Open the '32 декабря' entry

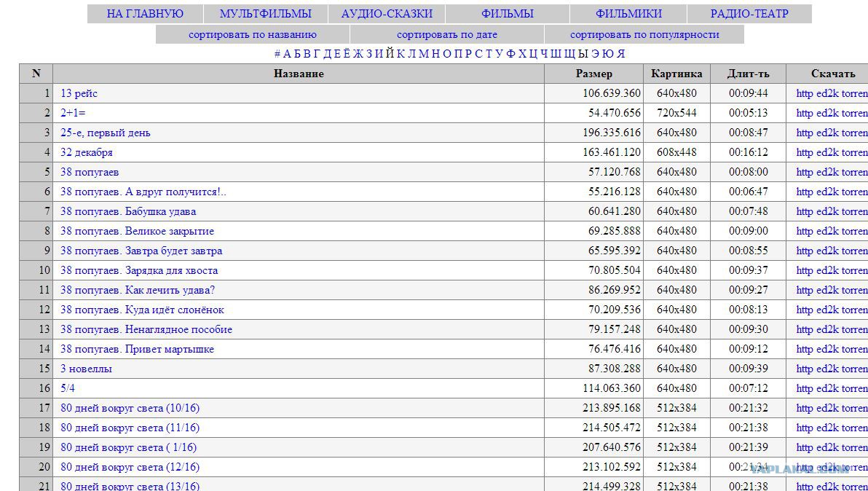coord(87,152)
